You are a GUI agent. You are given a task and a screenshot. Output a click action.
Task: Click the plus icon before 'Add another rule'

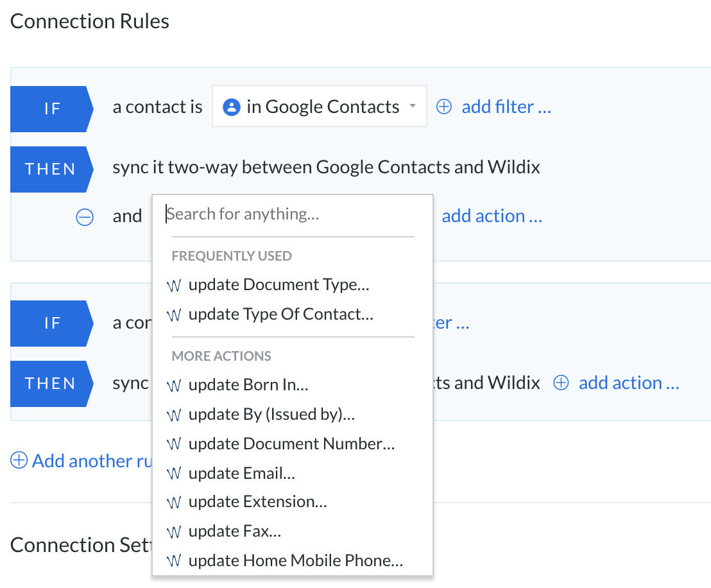click(x=19, y=460)
